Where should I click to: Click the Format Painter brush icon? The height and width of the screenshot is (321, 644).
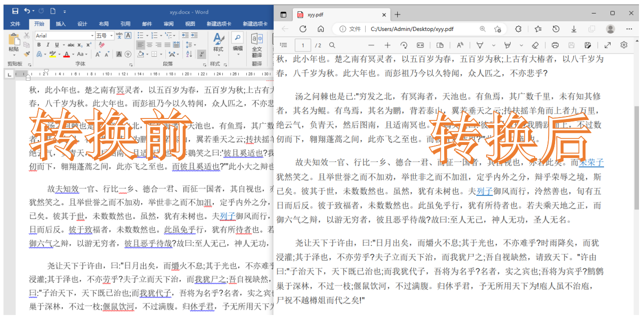26,54
